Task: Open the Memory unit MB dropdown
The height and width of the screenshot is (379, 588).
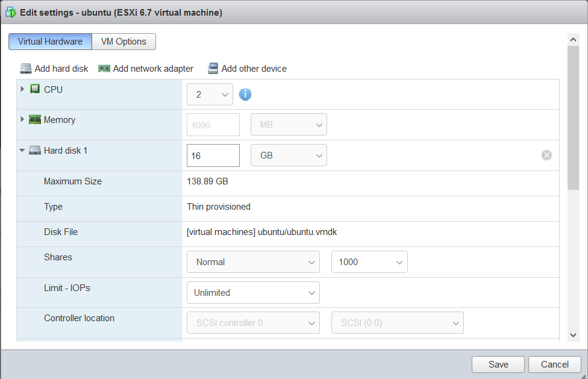Action: coord(289,125)
